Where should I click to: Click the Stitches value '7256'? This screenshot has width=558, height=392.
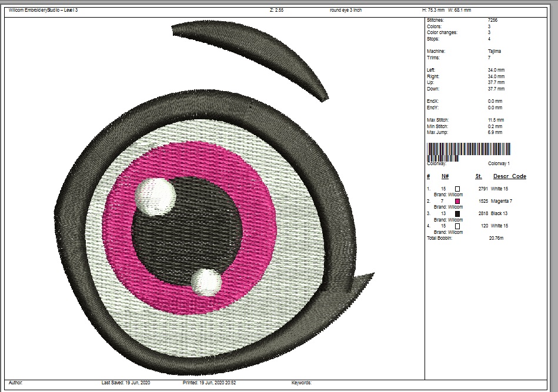[x=493, y=20]
